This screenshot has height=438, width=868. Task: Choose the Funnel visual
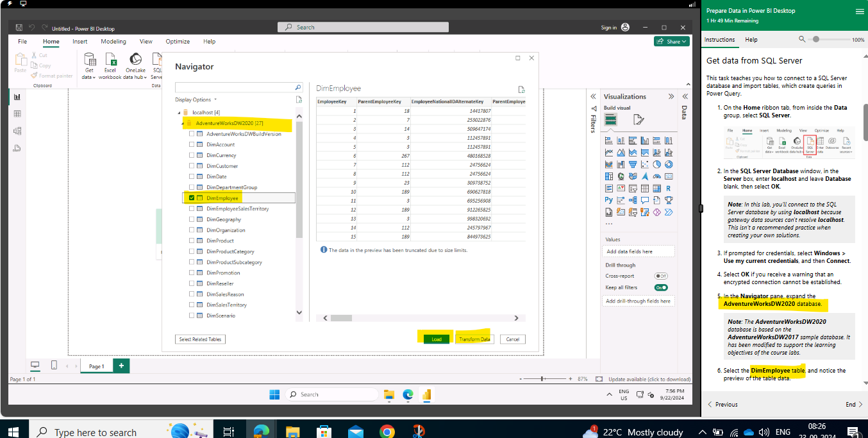tap(633, 164)
